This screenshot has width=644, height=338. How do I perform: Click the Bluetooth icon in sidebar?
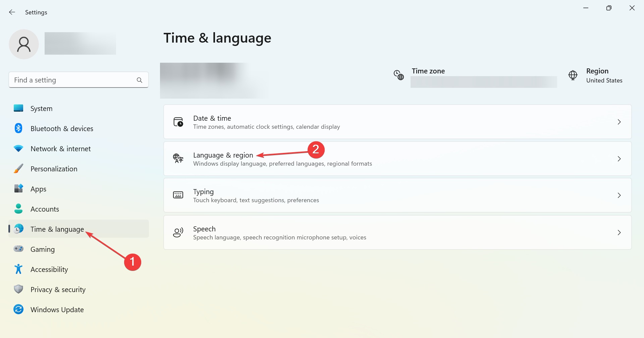coord(18,128)
